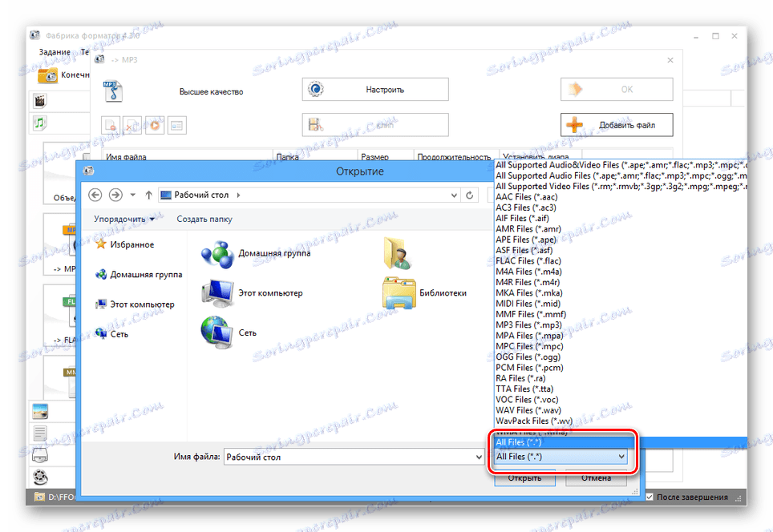Click the D:\FFOutput folder icon in status bar
Viewport: 773px width, 532px height.
tap(39, 497)
